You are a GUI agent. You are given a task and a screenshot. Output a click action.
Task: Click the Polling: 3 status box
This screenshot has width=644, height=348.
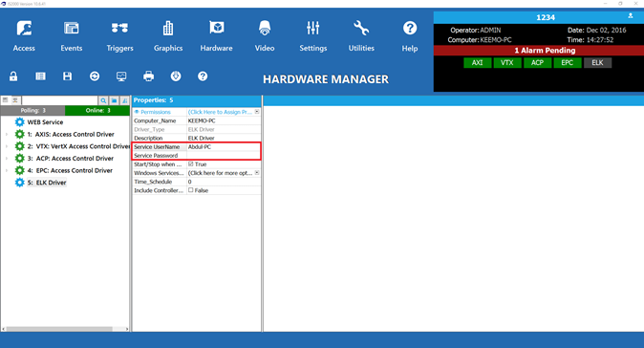pyautogui.click(x=32, y=111)
